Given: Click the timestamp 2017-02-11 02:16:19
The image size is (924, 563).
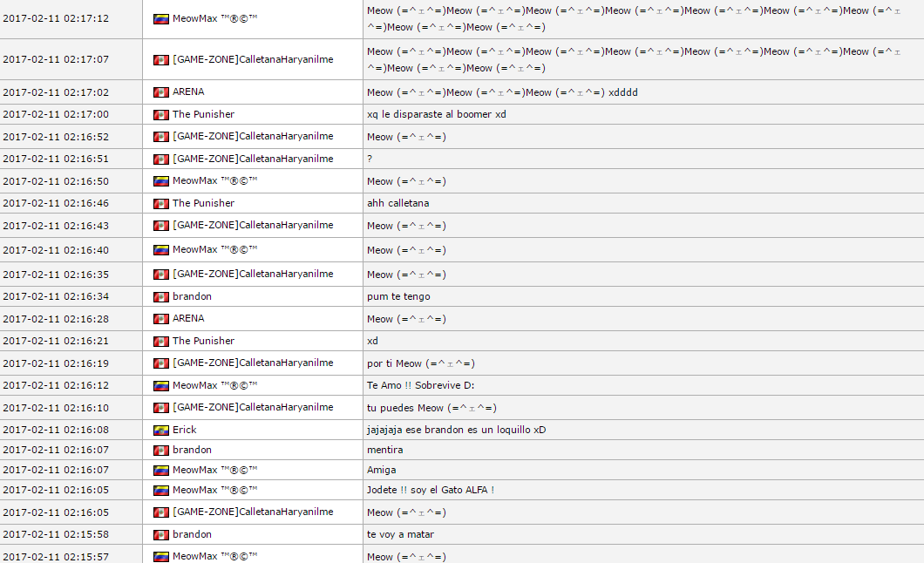Looking at the screenshot, I should [x=56, y=363].
